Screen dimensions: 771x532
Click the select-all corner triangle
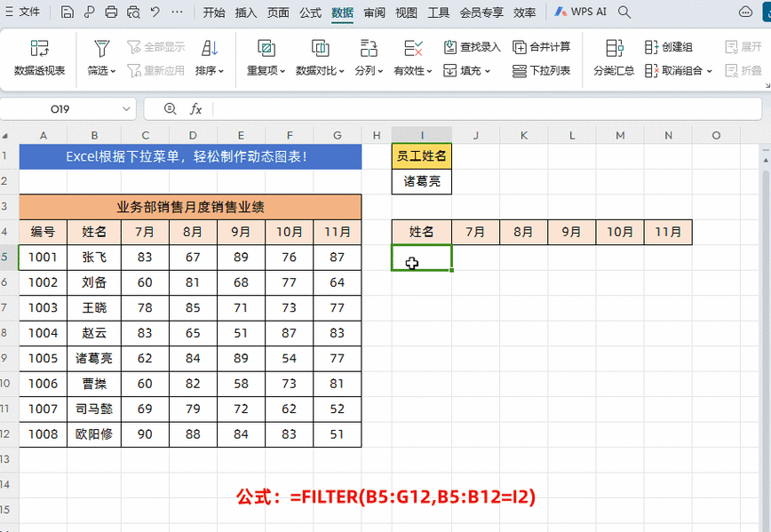pos(5,136)
